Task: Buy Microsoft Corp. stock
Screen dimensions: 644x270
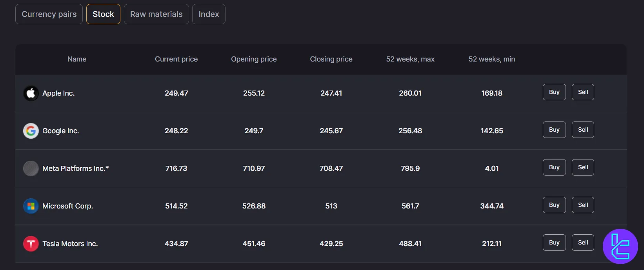Action: [x=554, y=205]
